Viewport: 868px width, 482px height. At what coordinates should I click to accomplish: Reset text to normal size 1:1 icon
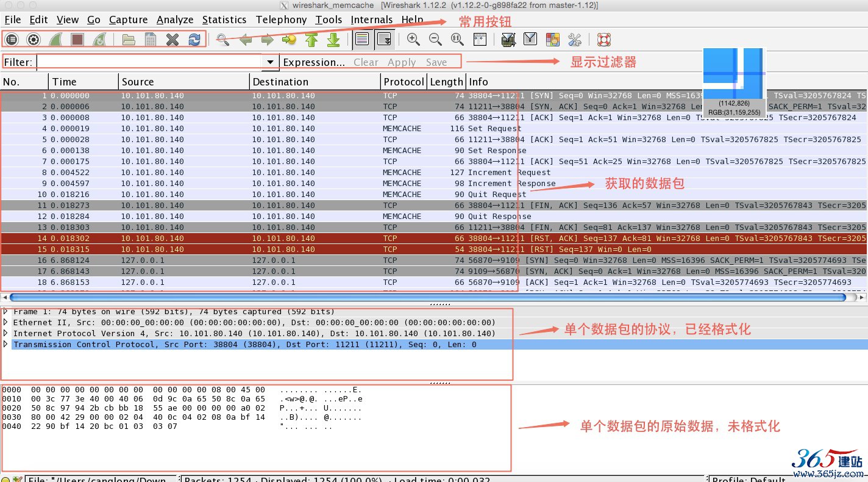click(457, 40)
